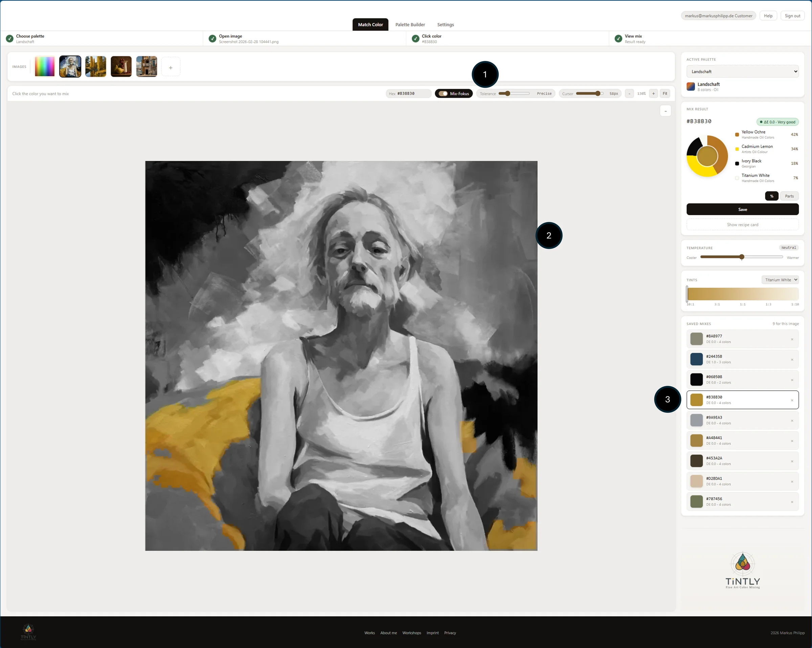Select the autumn trees landscape thumbnail

96,66
